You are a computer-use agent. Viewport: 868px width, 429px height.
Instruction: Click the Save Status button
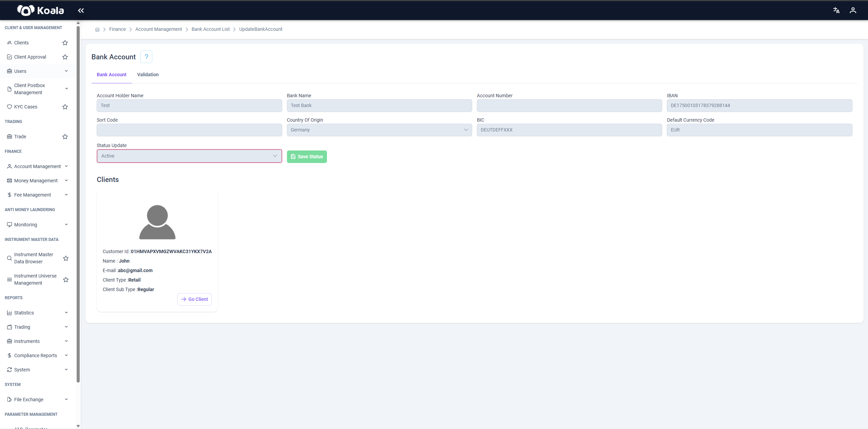point(307,157)
